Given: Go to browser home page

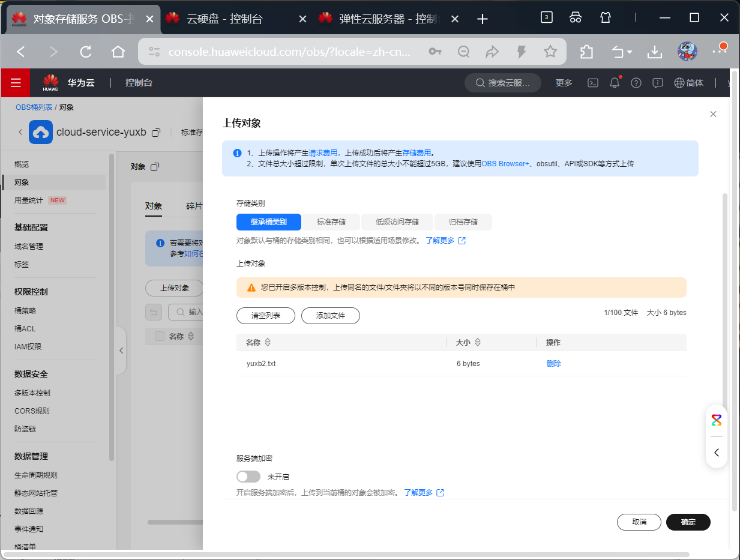Looking at the screenshot, I should (118, 52).
